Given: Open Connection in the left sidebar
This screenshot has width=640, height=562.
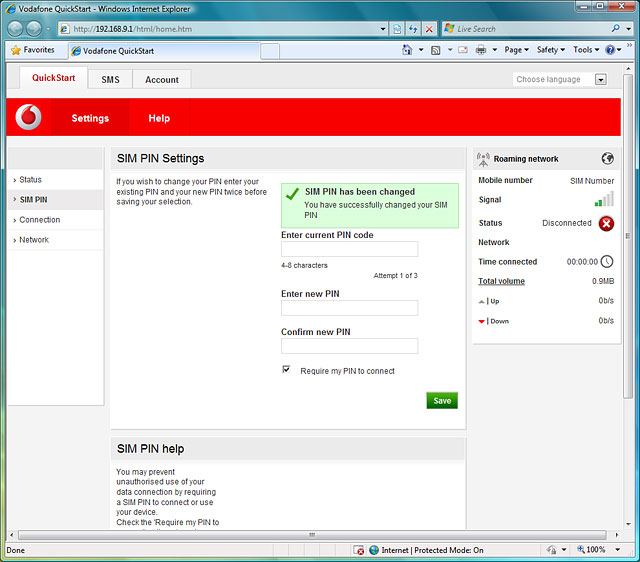Looking at the screenshot, I should pos(40,220).
